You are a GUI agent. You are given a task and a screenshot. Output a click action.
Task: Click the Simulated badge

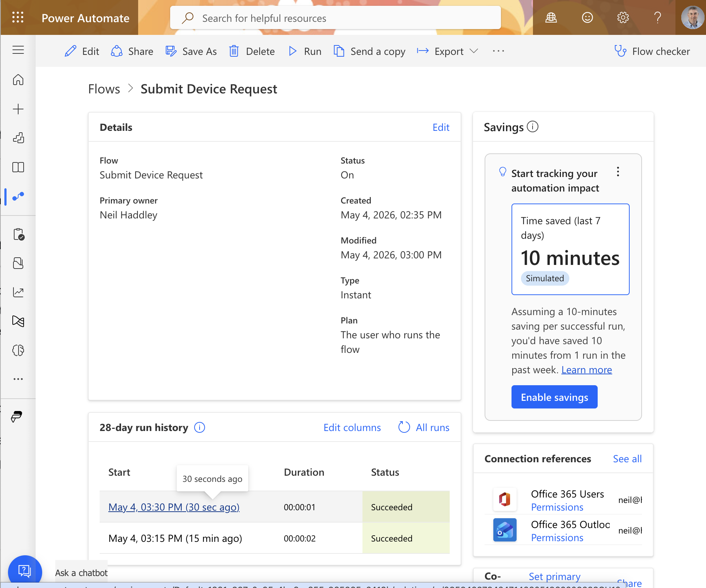[x=545, y=278]
